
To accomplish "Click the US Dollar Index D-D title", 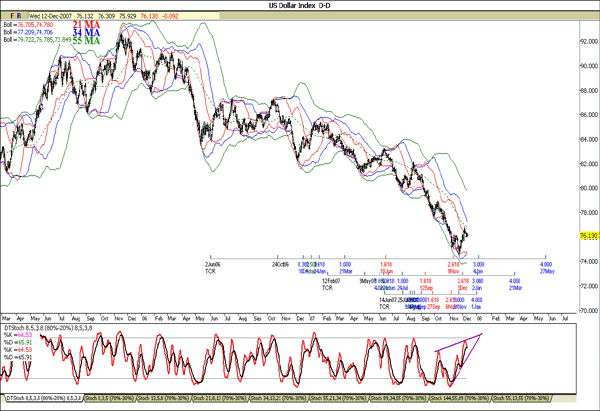I will coord(298,6).
